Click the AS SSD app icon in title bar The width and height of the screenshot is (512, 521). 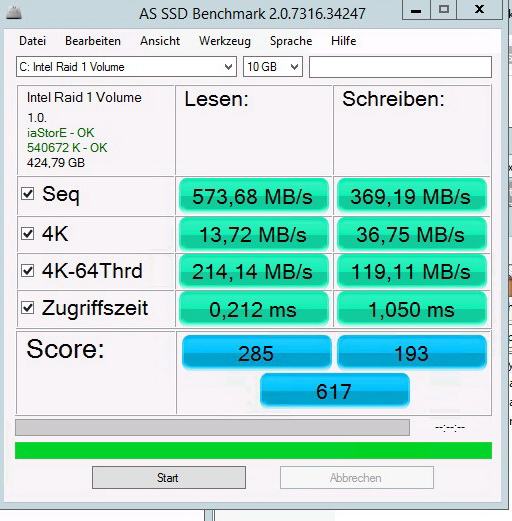(x=14, y=13)
